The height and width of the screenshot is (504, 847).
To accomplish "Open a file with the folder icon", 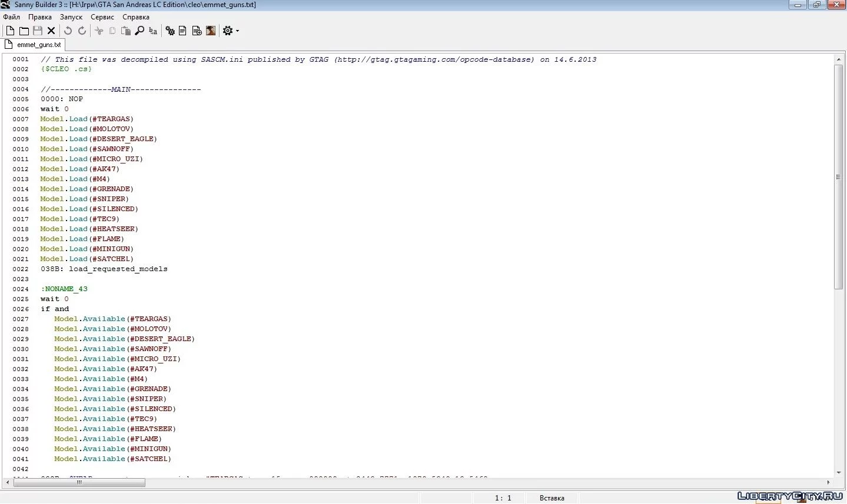I will click(x=24, y=31).
